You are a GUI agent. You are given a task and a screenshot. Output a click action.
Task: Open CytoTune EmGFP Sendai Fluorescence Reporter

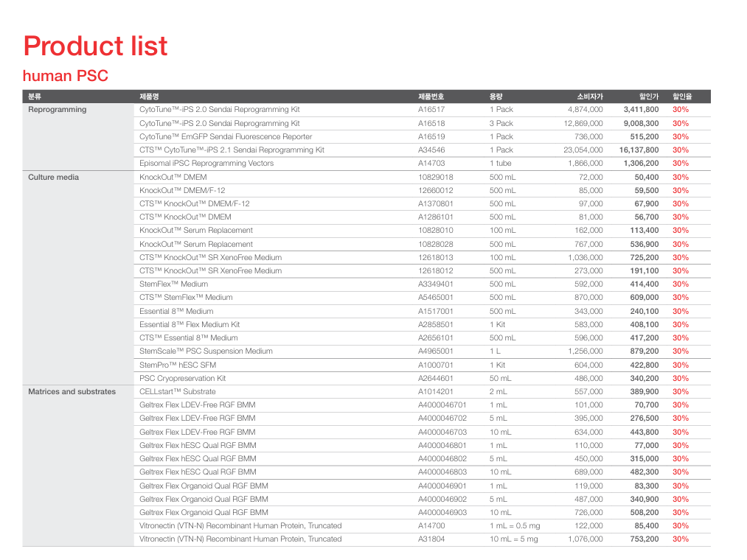226,137
